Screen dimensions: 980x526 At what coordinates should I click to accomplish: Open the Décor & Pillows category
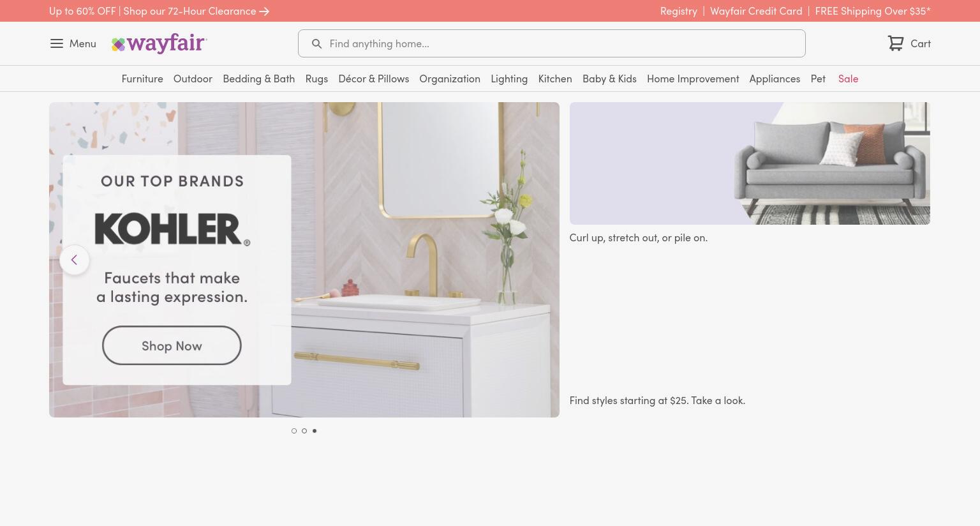(x=374, y=79)
